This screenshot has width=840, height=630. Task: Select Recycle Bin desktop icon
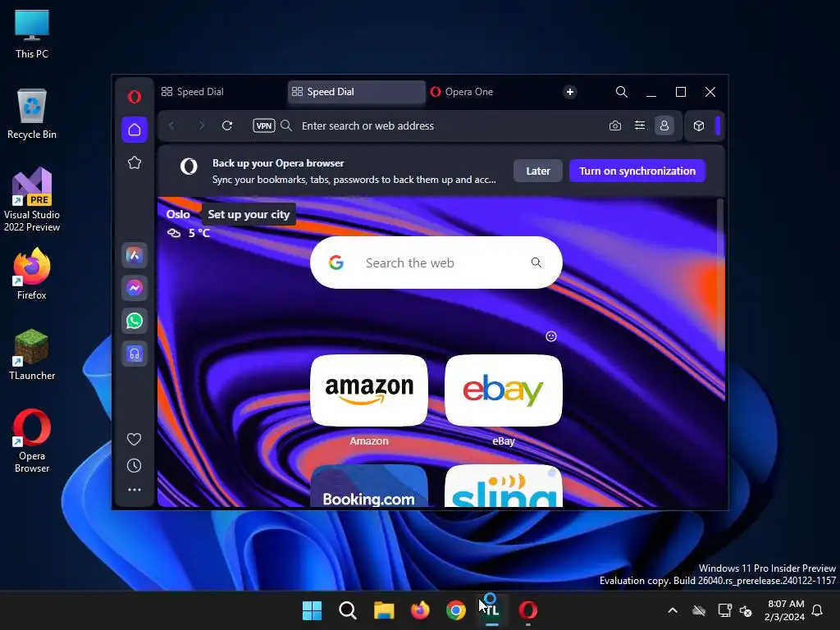coord(32,114)
